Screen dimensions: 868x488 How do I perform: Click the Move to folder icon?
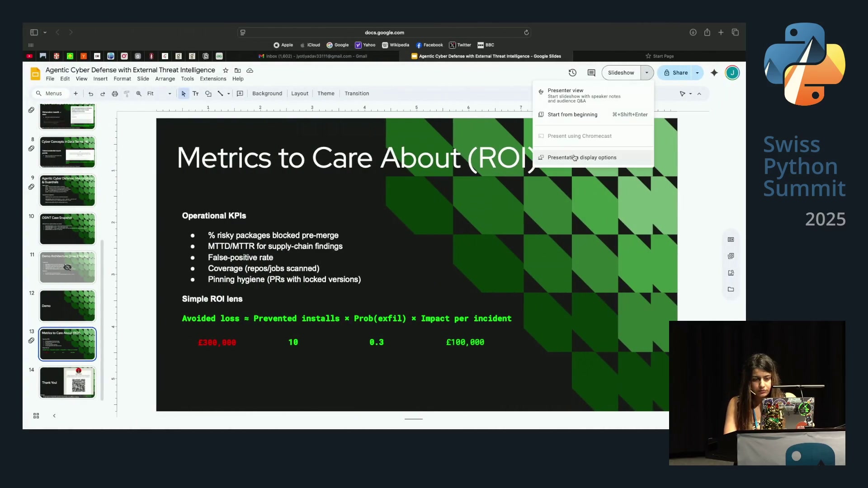[x=237, y=70]
